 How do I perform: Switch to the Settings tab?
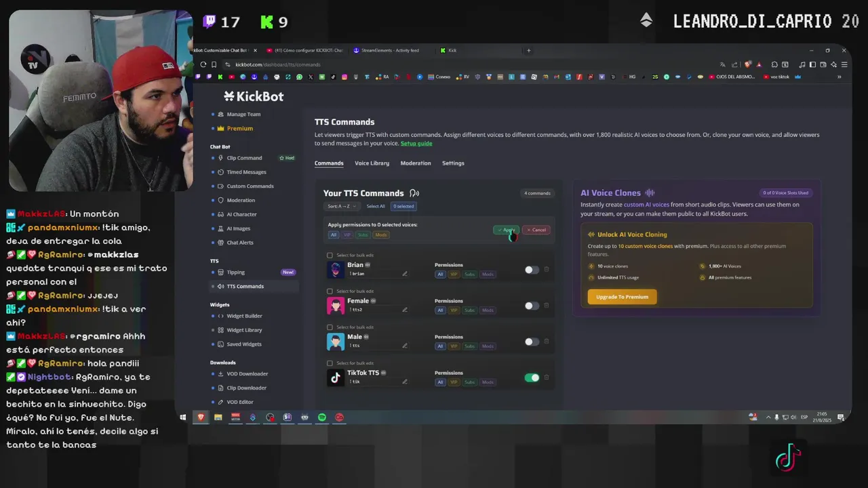(x=453, y=163)
